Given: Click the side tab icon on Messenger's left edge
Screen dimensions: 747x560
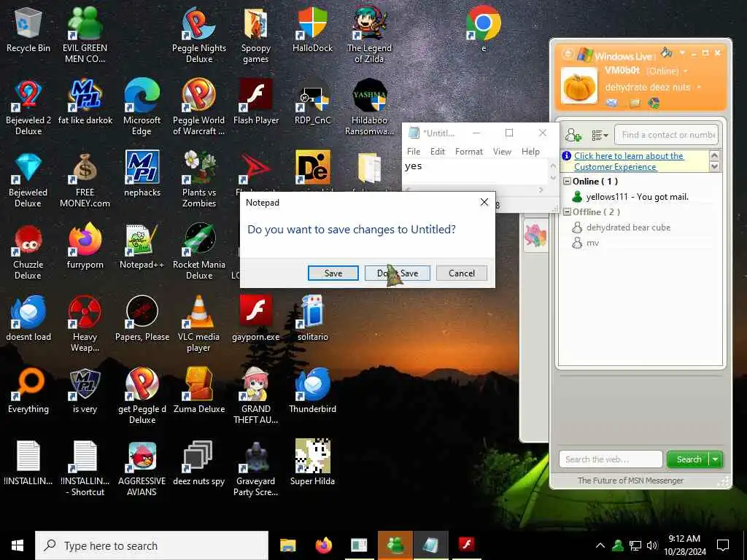Looking at the screenshot, I should coord(535,236).
